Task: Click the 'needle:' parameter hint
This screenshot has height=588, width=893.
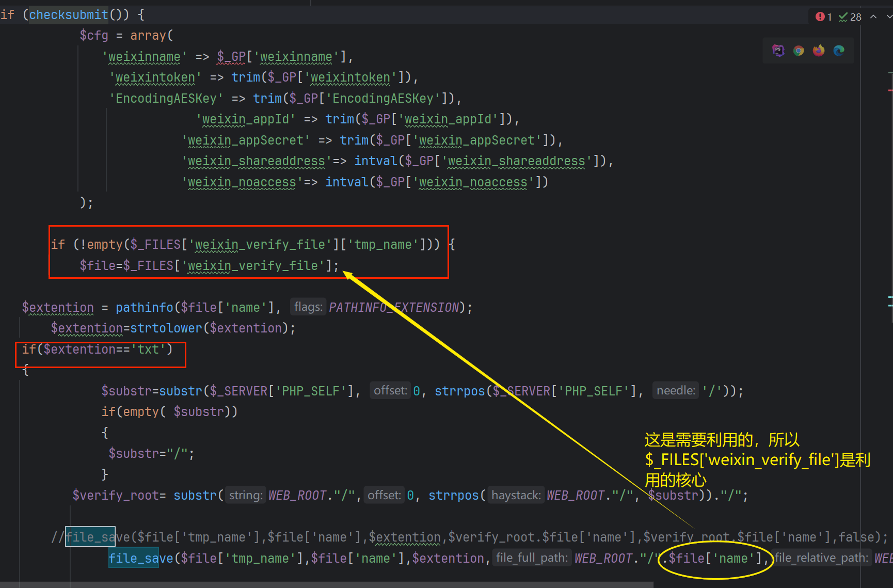Action: (675, 391)
